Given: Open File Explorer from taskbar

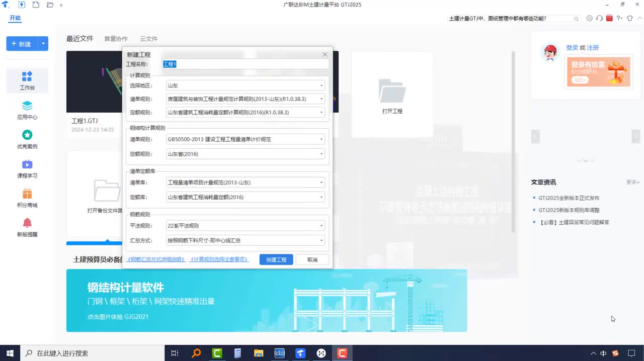Looking at the screenshot, I should (258, 353).
